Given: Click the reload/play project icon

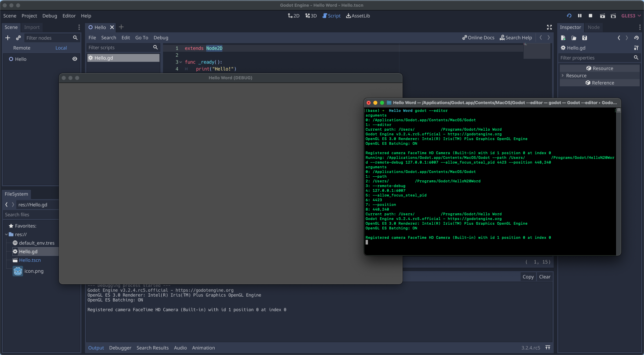Looking at the screenshot, I should [x=569, y=16].
